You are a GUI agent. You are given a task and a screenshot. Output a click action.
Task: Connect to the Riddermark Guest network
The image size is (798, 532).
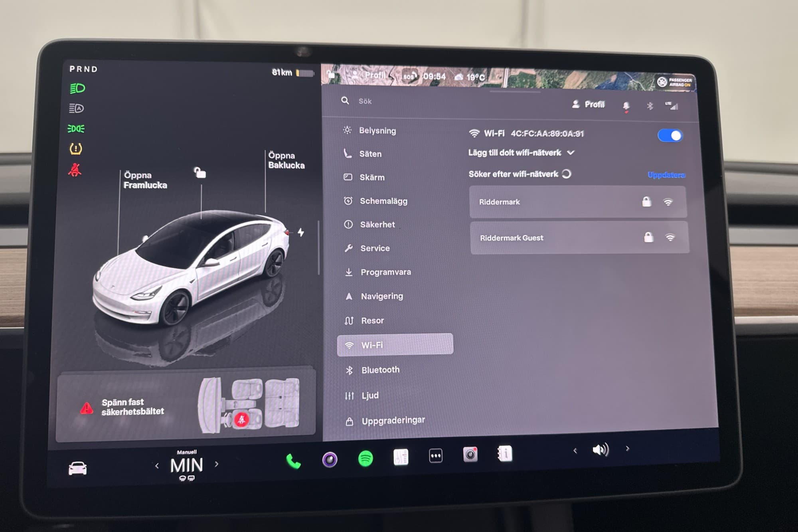coord(579,238)
